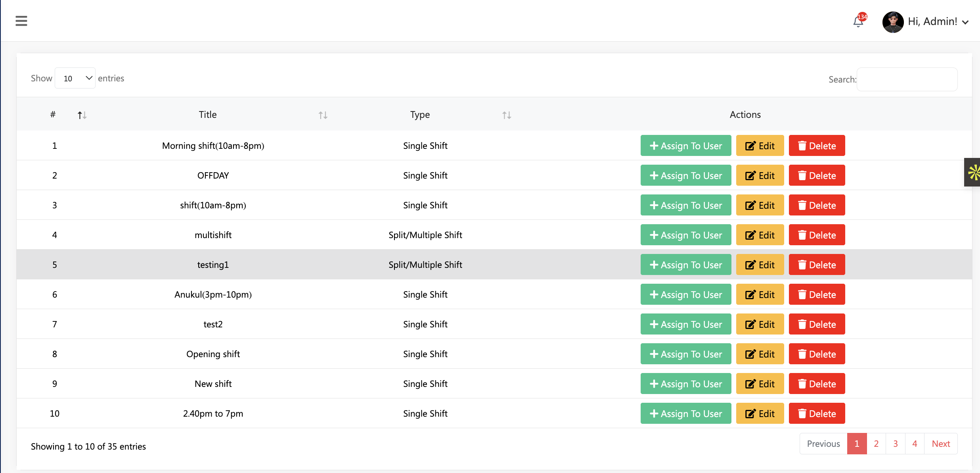Viewport: 980px width, 473px height.
Task: Open the notifications bell with 134 badge
Action: click(858, 21)
